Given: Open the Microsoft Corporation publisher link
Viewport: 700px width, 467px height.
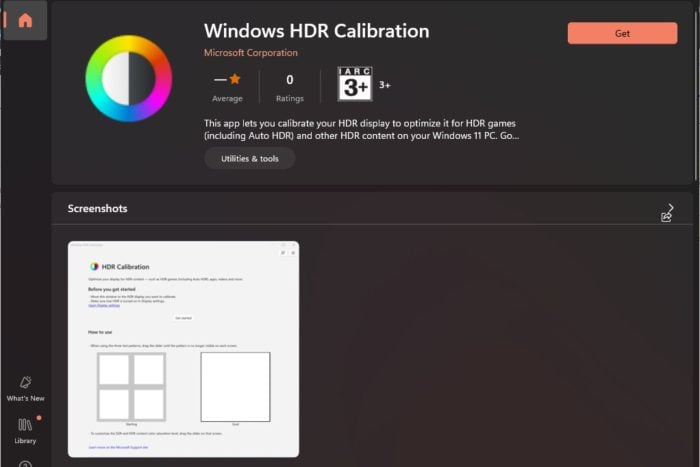Looking at the screenshot, I should point(250,53).
